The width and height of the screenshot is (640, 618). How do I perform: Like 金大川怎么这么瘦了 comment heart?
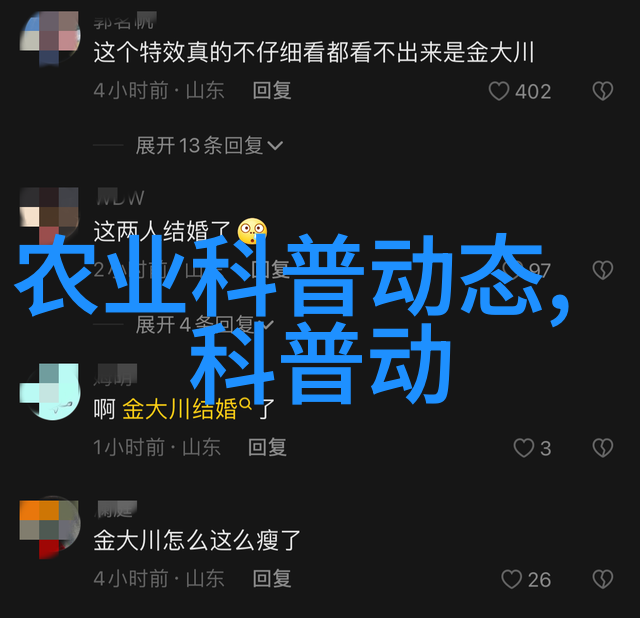pos(511,579)
